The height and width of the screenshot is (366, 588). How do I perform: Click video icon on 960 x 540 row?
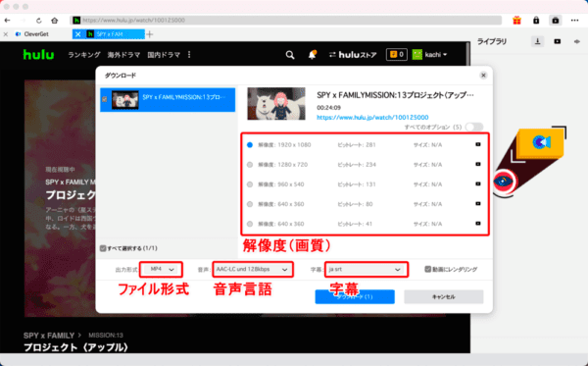(x=478, y=183)
